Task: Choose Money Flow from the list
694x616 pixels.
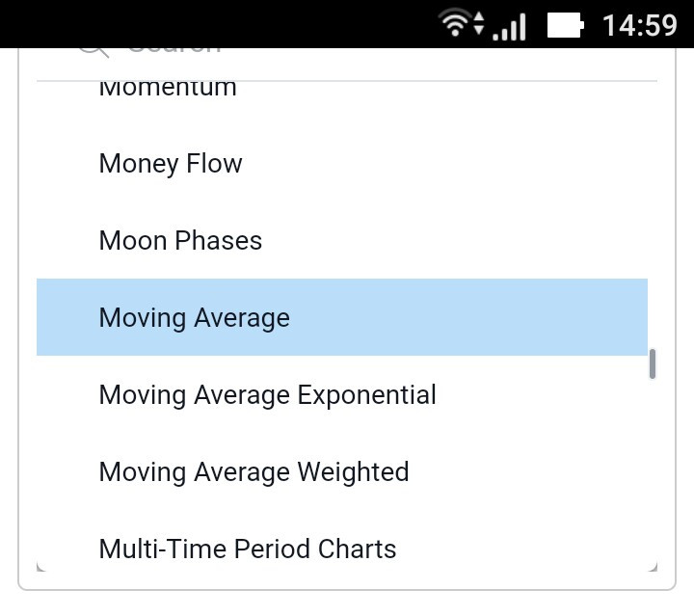Action: 171,164
